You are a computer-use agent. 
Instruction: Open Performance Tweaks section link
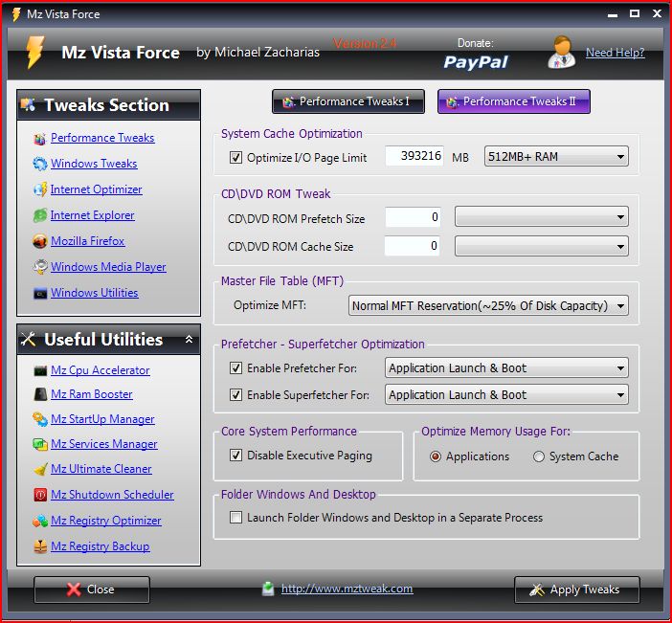pos(102,138)
